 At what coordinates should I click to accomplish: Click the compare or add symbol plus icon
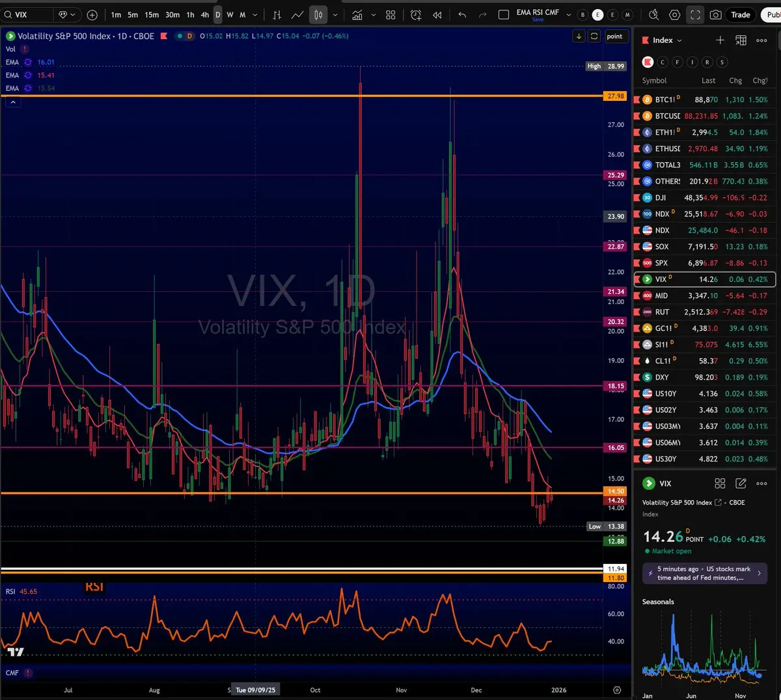click(x=92, y=14)
